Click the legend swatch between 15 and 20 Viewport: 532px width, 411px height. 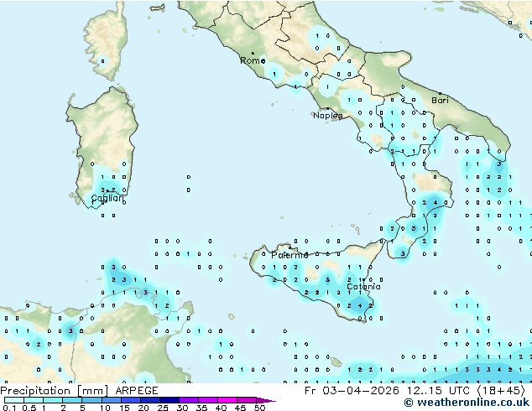[130, 400]
